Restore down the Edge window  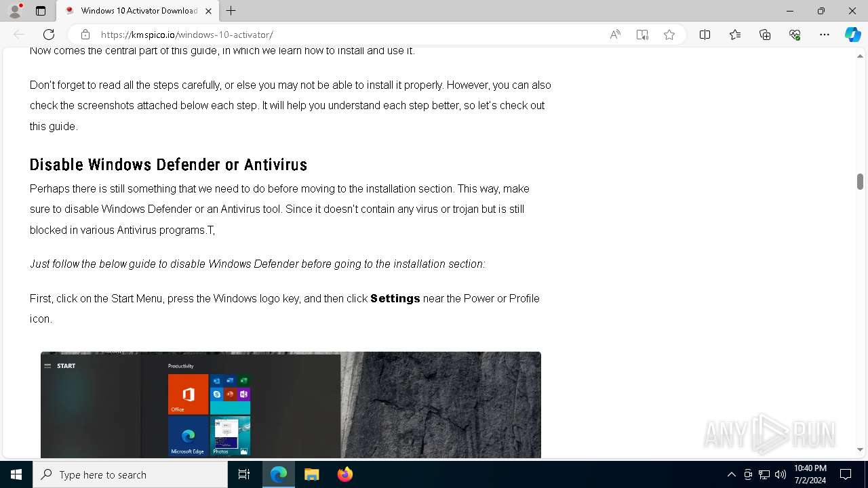click(x=821, y=11)
